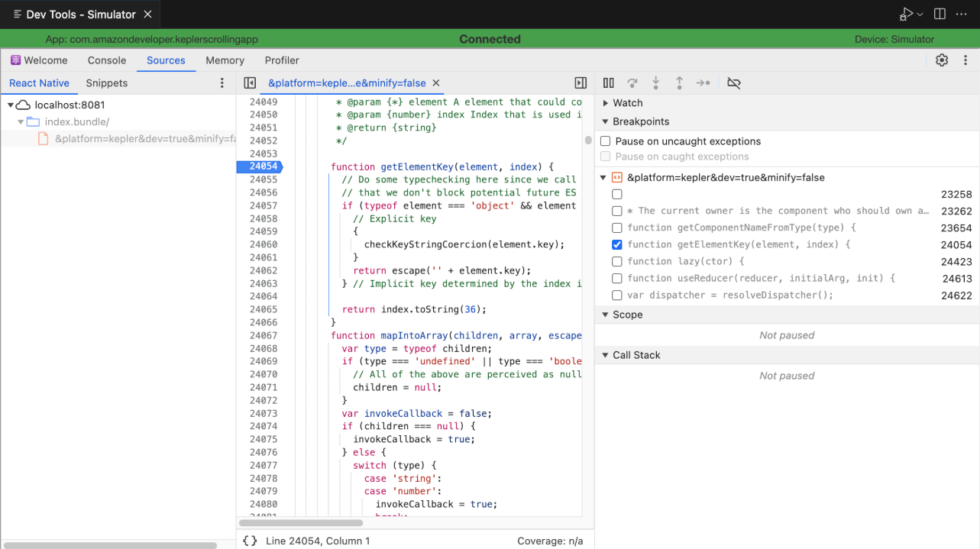Click the script file icon in Breakpoints group
This screenshot has width=980, height=549.
617,177
